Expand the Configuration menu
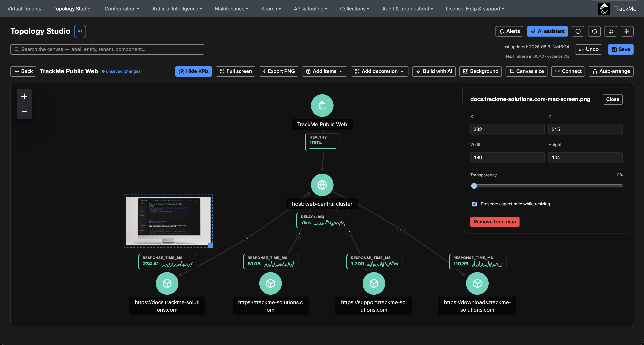The height and width of the screenshot is (345, 644). pyautogui.click(x=122, y=9)
